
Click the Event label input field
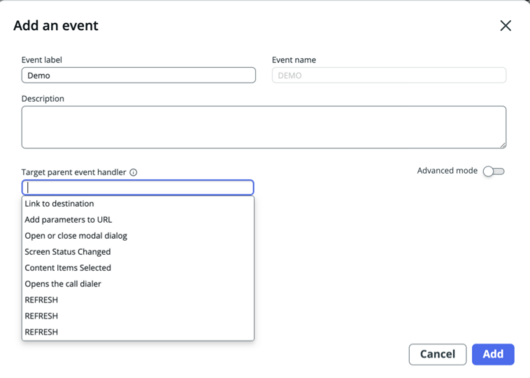point(138,75)
